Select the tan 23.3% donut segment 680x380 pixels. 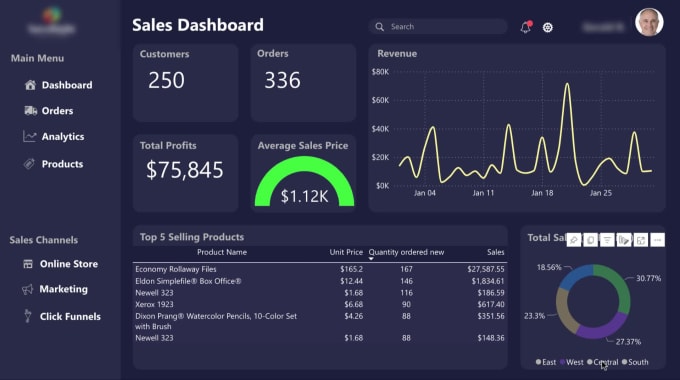pos(564,310)
